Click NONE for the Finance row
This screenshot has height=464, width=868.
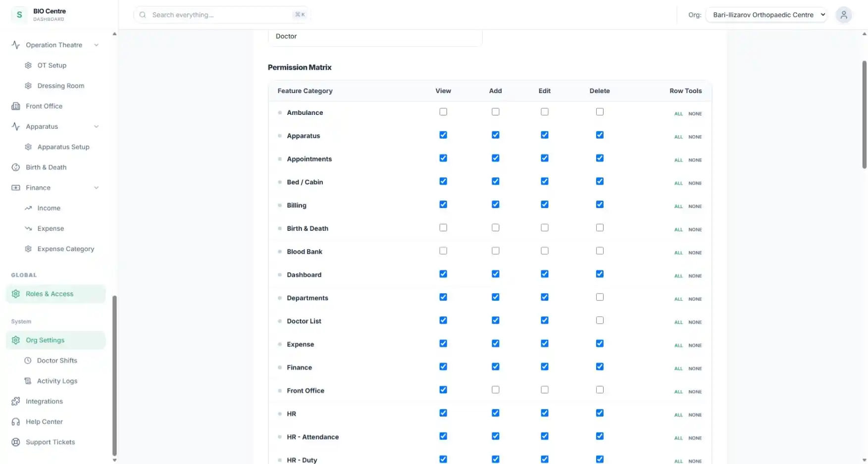[695, 369]
